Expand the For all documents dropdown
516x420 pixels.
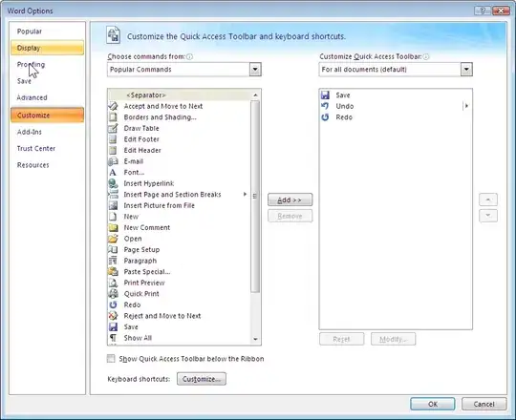coord(466,70)
